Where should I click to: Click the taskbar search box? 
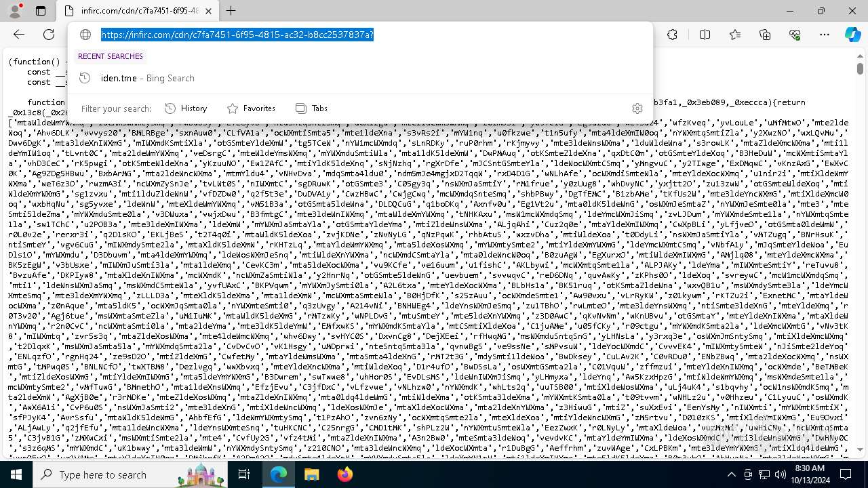[x=130, y=475]
